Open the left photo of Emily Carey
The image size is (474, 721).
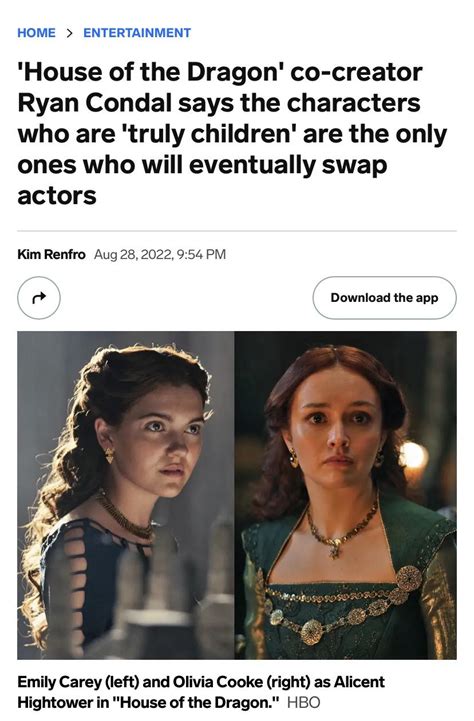(126, 495)
